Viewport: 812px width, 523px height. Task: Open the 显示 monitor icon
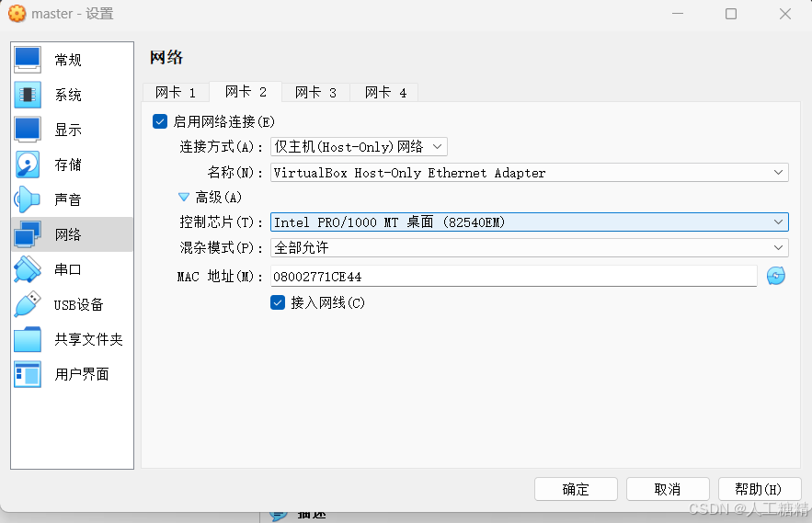(x=28, y=130)
